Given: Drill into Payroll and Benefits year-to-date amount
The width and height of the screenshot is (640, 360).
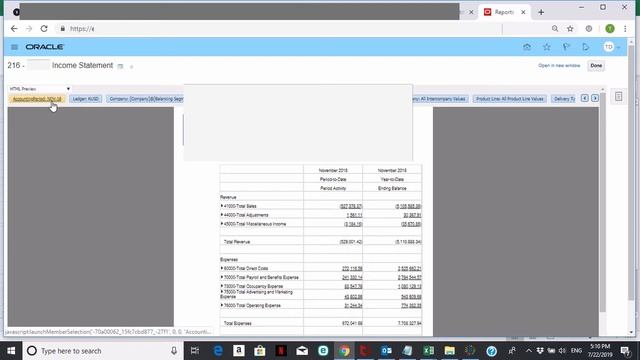Looking at the screenshot, I should pos(409,278).
